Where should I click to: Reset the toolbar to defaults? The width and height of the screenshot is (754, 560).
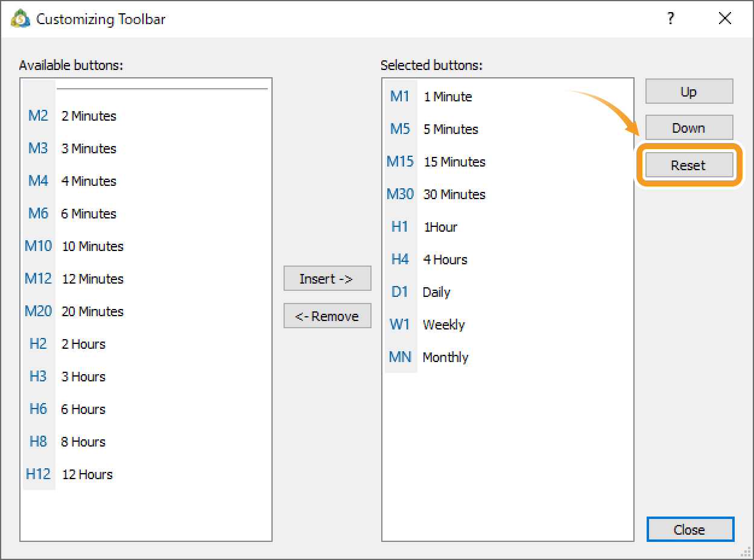689,165
